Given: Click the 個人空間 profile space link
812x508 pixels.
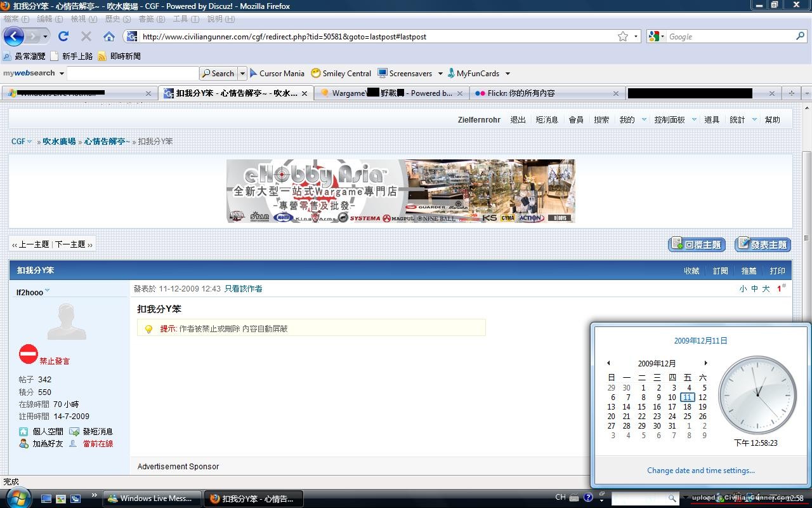Looking at the screenshot, I should pyautogui.click(x=48, y=431).
